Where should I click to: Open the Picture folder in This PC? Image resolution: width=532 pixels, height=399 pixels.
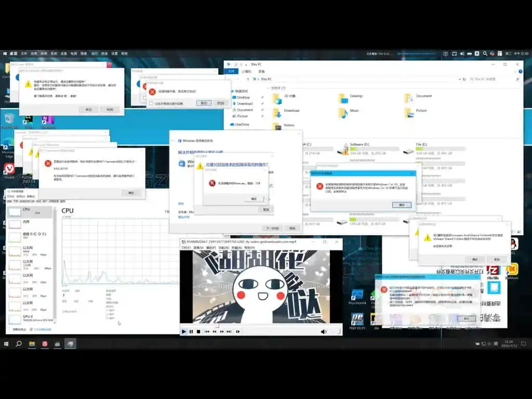[x=416, y=112]
